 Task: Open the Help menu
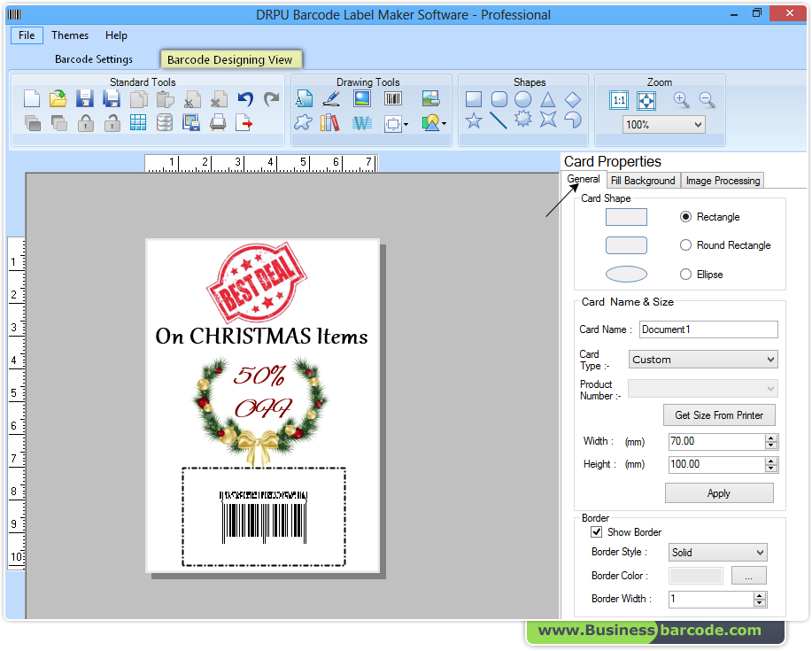(x=116, y=35)
